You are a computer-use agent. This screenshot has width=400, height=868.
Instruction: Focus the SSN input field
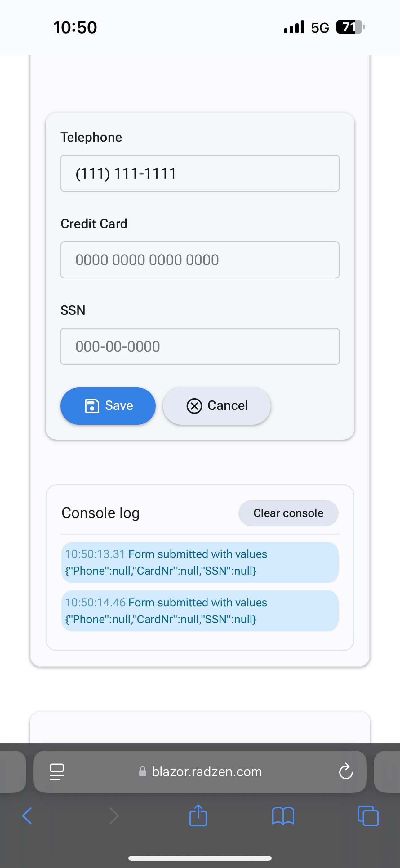click(x=200, y=346)
